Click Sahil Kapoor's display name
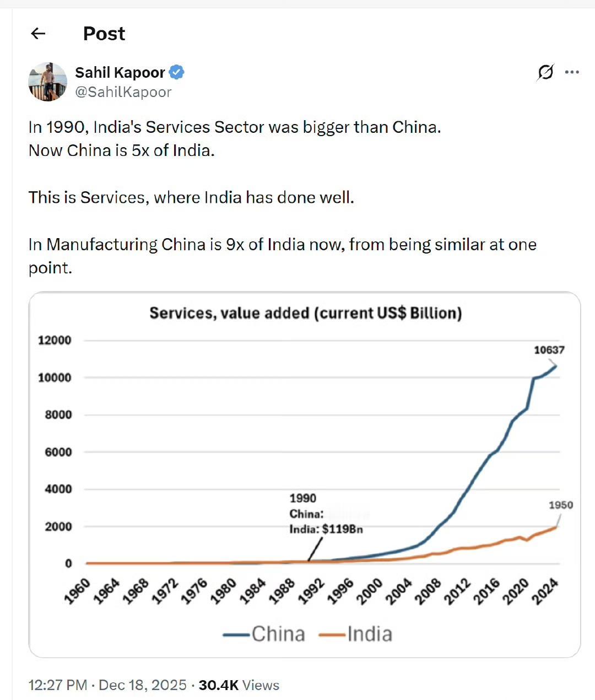The height and width of the screenshot is (700, 595). [x=120, y=72]
